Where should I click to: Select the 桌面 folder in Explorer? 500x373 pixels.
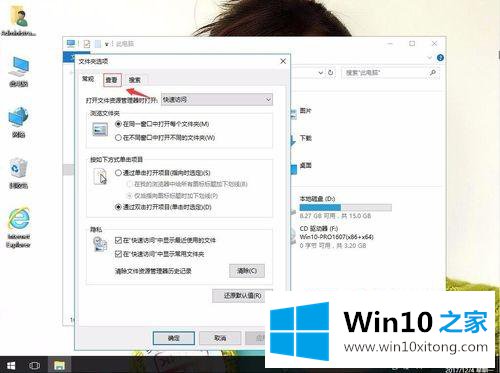[x=306, y=165]
